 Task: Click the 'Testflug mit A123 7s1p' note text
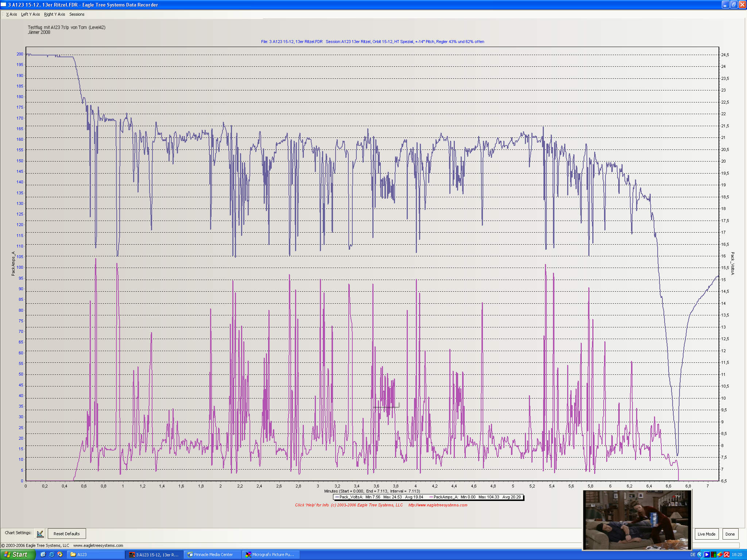pyautogui.click(x=67, y=27)
